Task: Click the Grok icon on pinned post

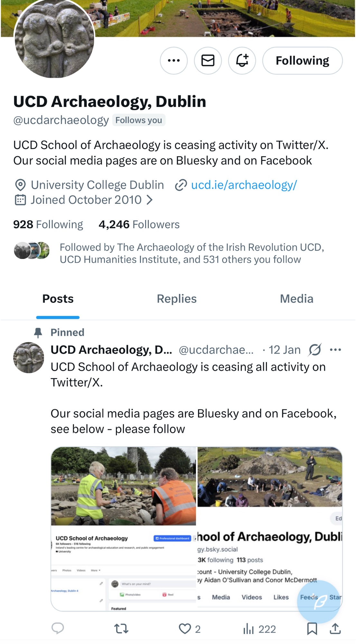Action: click(315, 350)
